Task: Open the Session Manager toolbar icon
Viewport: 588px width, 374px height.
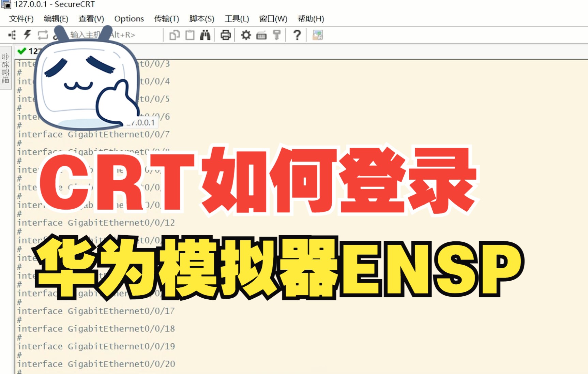Action: click(x=12, y=35)
